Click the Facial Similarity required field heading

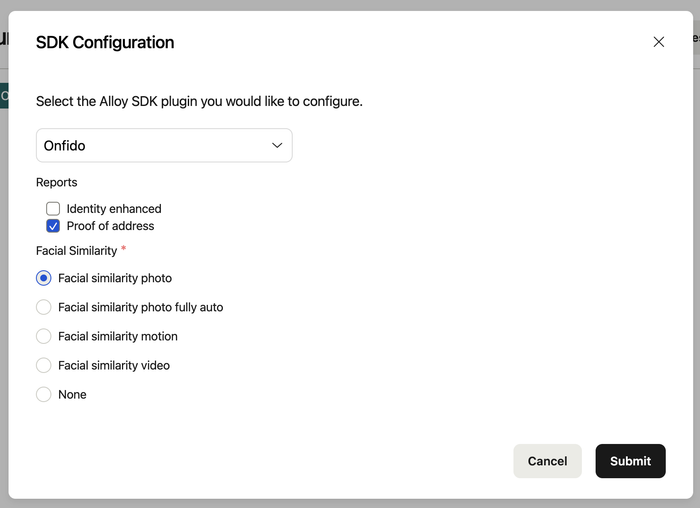click(76, 250)
